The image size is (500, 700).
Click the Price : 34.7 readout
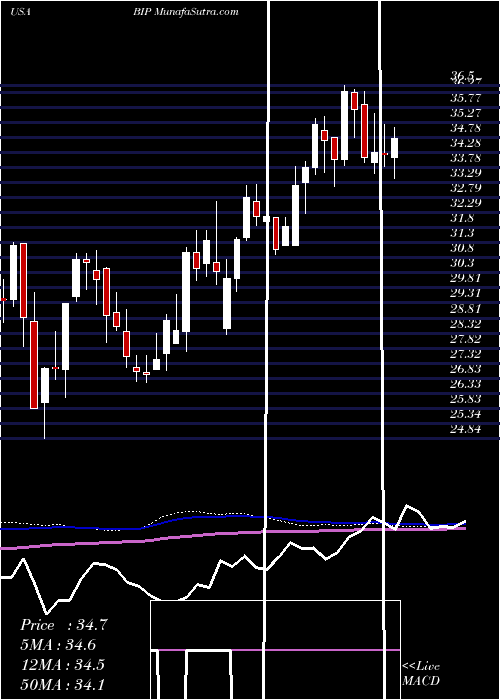pos(63,625)
